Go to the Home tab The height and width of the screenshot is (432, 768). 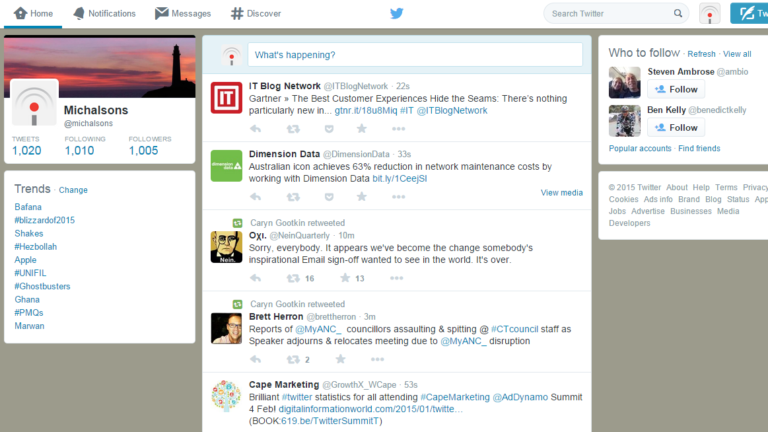pyautogui.click(x=33, y=13)
